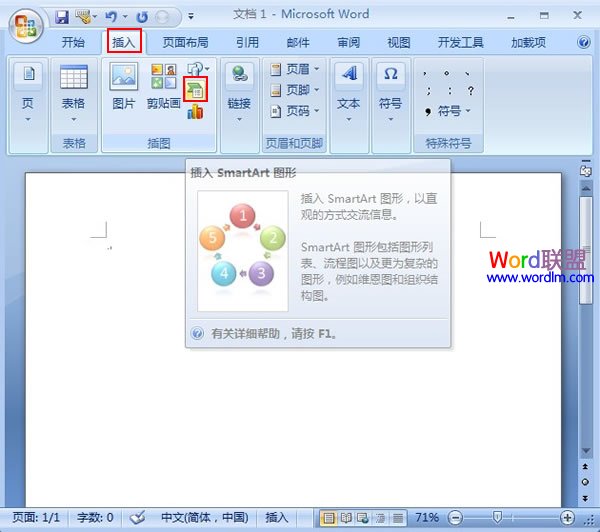Open the 加载项 tab
The width and height of the screenshot is (600, 532).
(528, 42)
